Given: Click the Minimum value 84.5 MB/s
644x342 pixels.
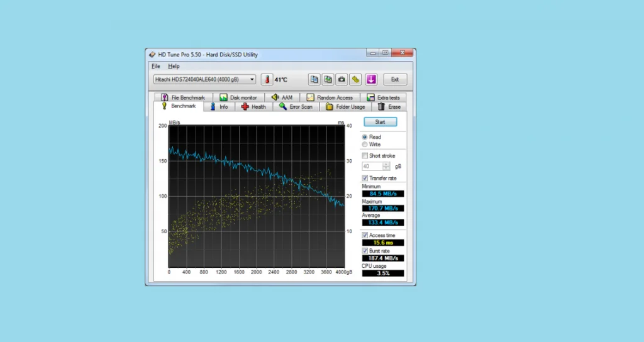Looking at the screenshot, I should (383, 194).
